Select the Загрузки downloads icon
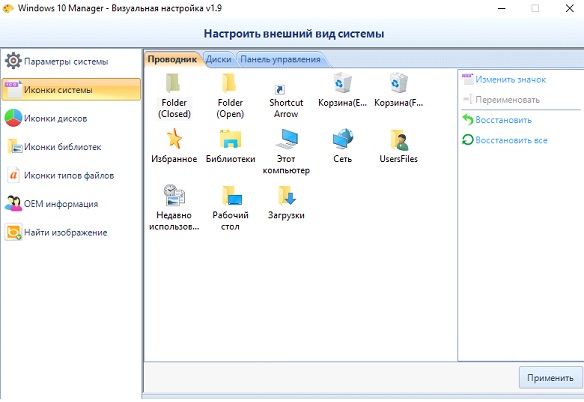584x402 pixels. coord(286,202)
